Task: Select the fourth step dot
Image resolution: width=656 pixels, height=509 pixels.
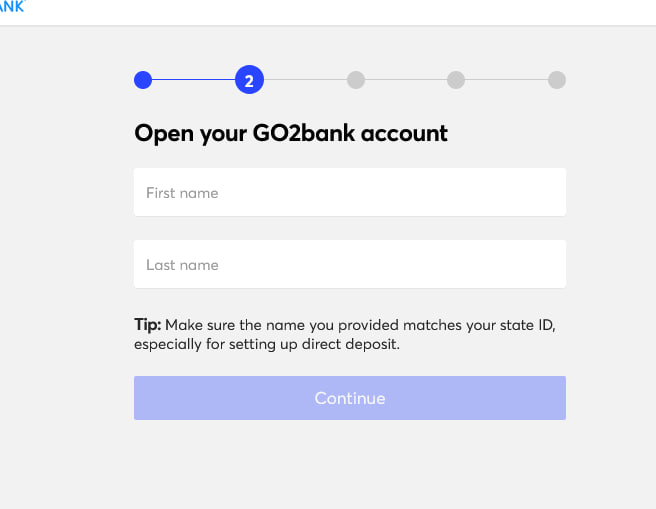Action: 456,80
